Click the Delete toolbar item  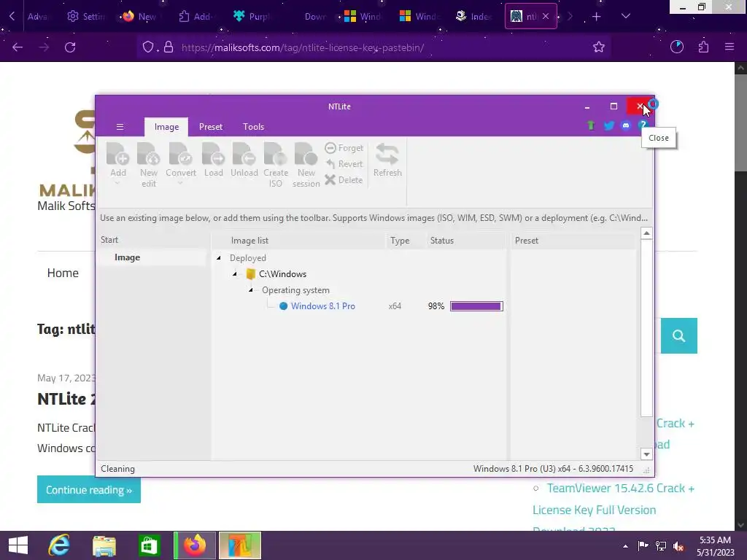[344, 180]
